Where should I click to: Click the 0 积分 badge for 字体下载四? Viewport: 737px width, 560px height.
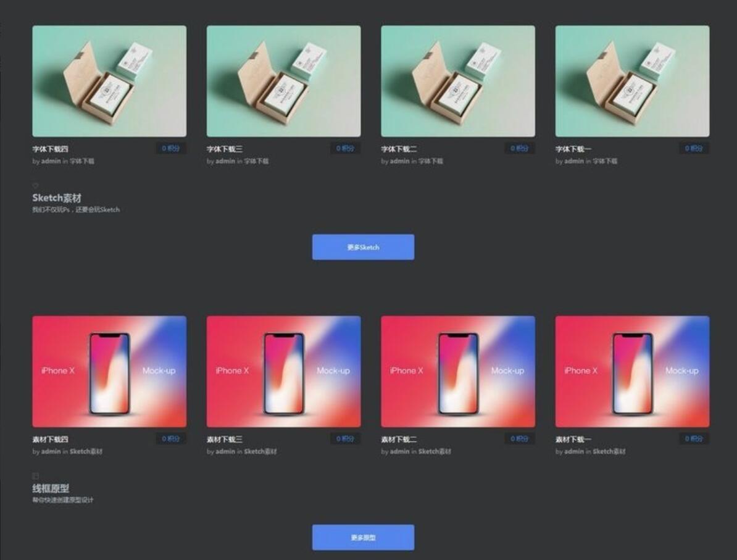170,148
